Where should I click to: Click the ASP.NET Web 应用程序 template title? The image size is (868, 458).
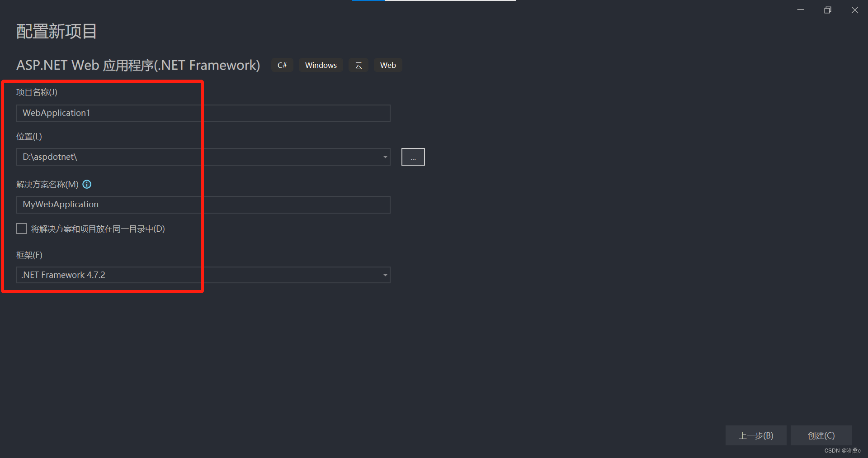(138, 65)
